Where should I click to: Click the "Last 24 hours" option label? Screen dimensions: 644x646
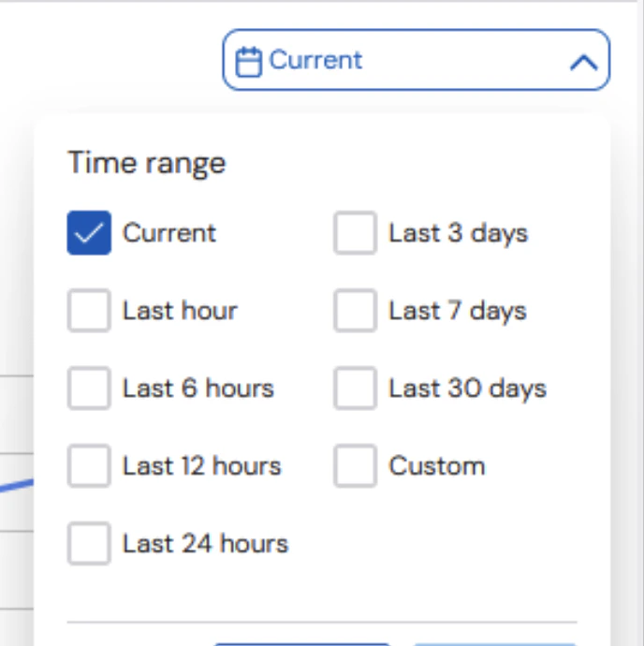pyautogui.click(x=205, y=544)
